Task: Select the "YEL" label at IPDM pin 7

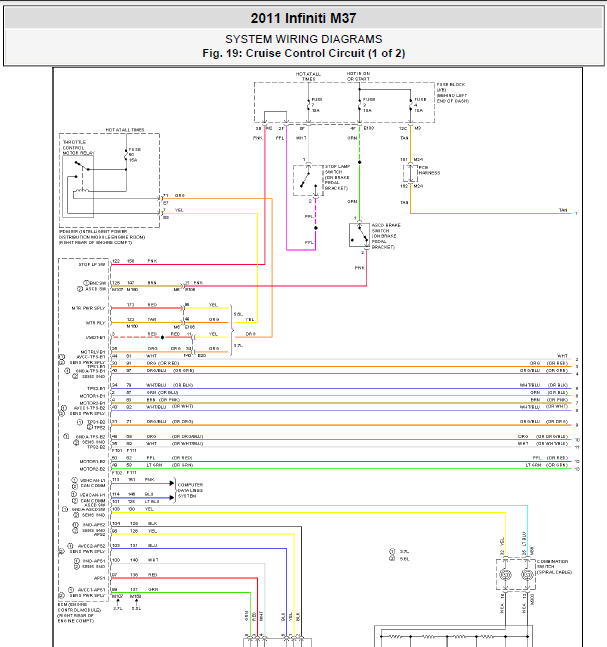Action: coord(179,210)
